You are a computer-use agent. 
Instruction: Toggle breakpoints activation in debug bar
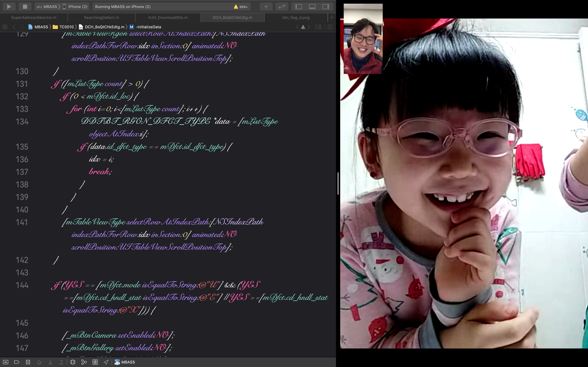[x=16, y=362]
